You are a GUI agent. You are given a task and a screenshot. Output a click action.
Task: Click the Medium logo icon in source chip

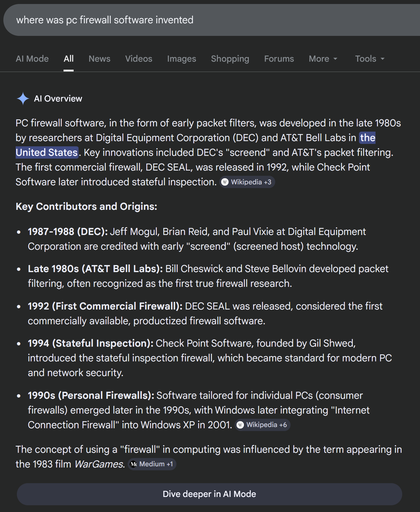[x=133, y=464]
